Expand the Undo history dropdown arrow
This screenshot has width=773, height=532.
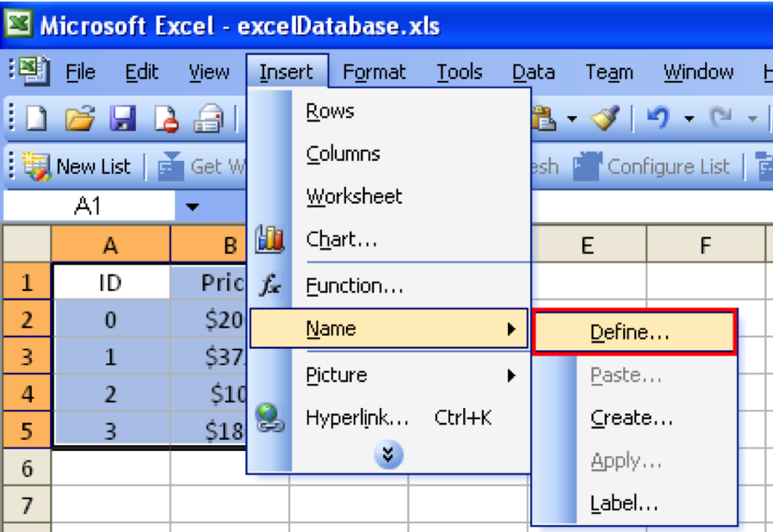pyautogui.click(x=689, y=118)
